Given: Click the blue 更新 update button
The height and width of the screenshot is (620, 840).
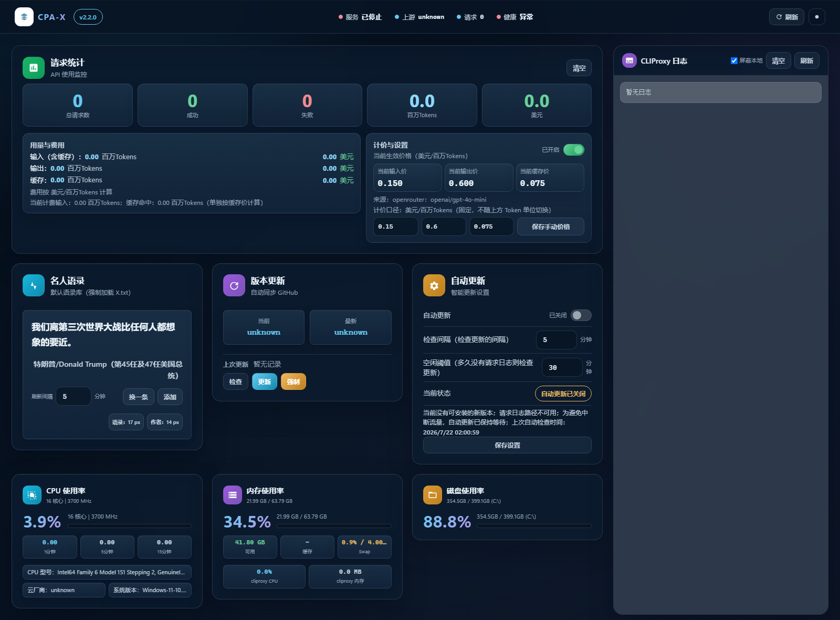Looking at the screenshot, I should (265, 381).
